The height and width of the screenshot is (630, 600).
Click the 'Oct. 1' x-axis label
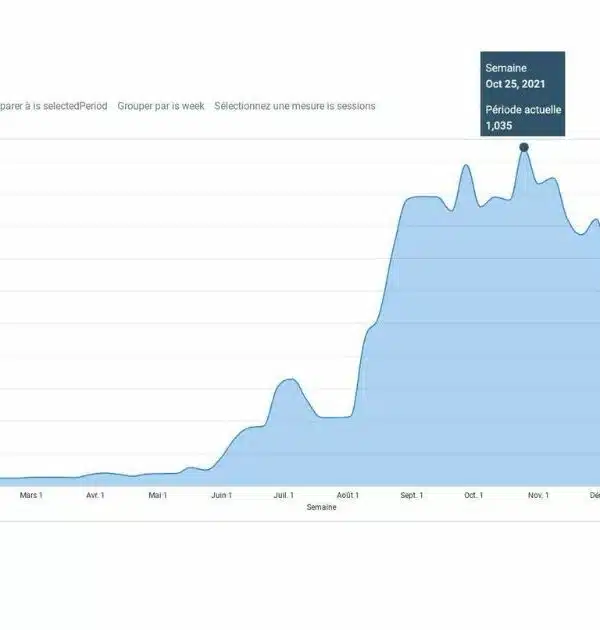(x=474, y=495)
